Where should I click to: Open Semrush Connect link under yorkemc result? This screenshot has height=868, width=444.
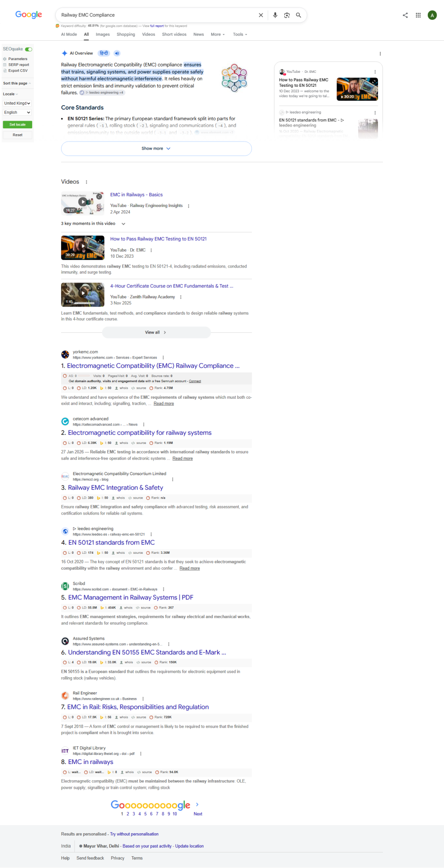point(195,381)
